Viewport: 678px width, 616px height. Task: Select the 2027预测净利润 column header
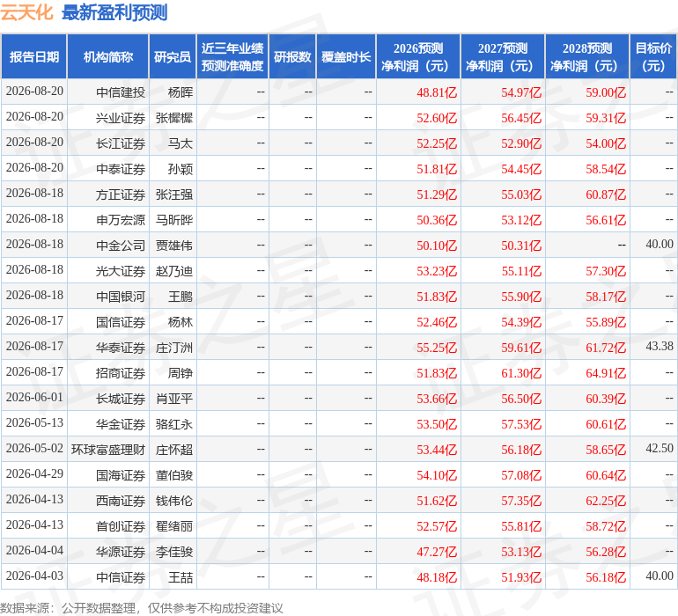pyautogui.click(x=503, y=56)
